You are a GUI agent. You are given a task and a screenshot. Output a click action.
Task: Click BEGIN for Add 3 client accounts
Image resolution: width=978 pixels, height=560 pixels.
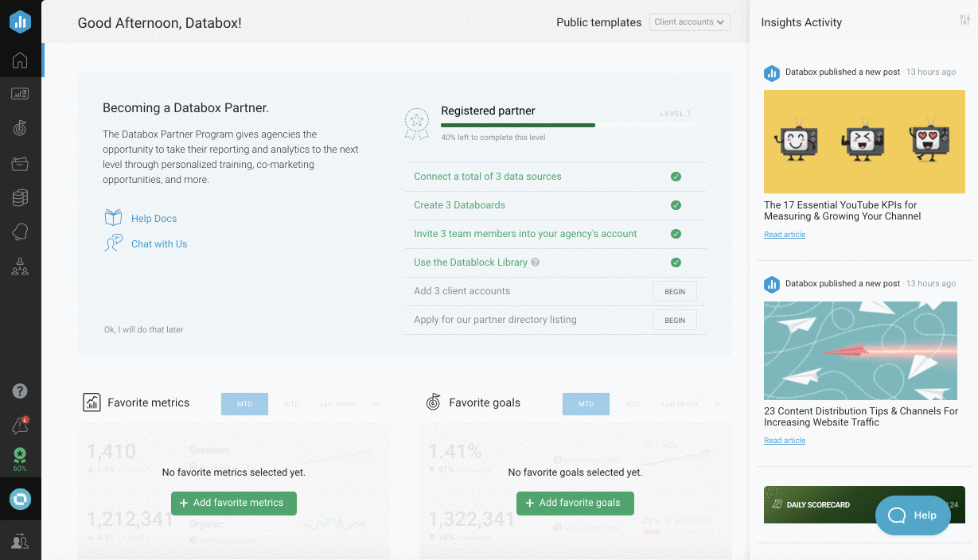(x=675, y=291)
